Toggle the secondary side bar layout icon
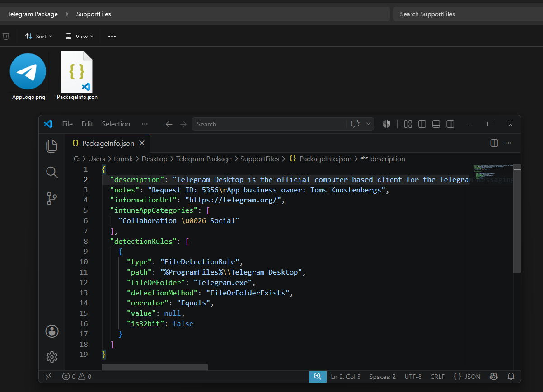 pos(450,124)
